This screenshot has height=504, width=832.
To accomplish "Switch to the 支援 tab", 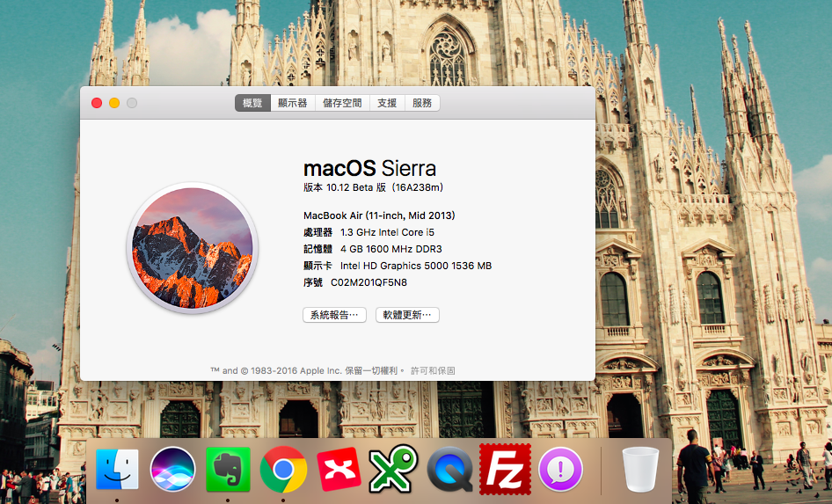I will [387, 103].
